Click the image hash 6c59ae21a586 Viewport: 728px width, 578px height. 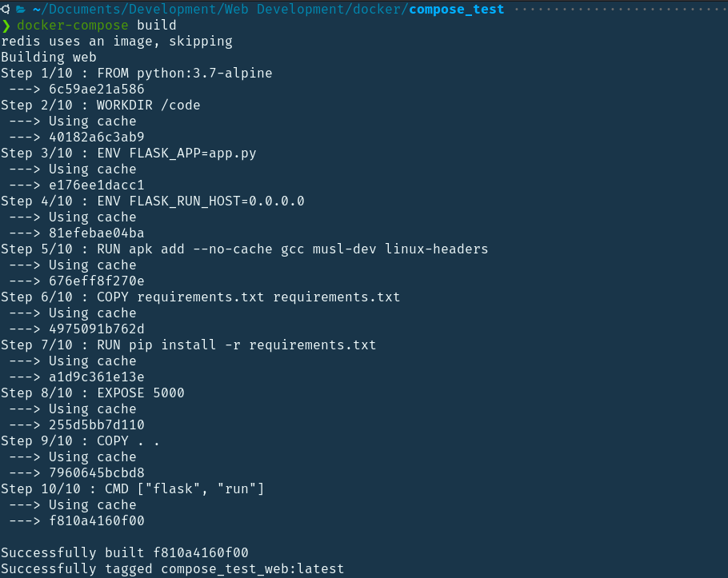point(96,89)
